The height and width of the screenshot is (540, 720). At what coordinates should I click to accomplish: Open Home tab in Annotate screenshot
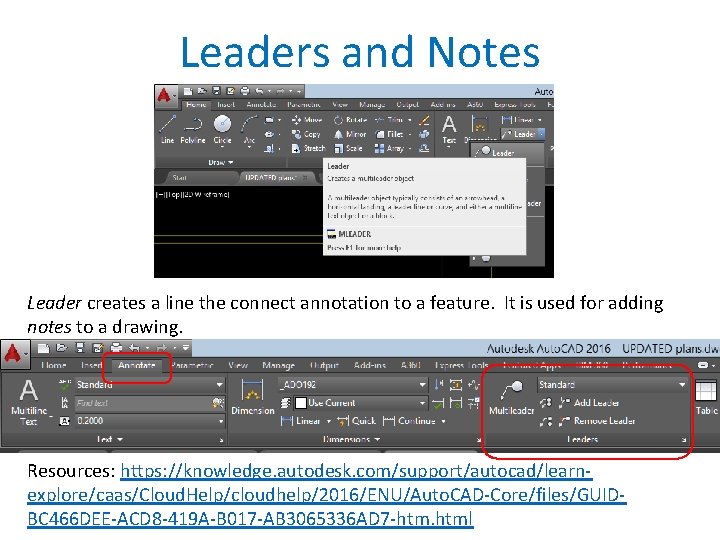click(x=54, y=366)
